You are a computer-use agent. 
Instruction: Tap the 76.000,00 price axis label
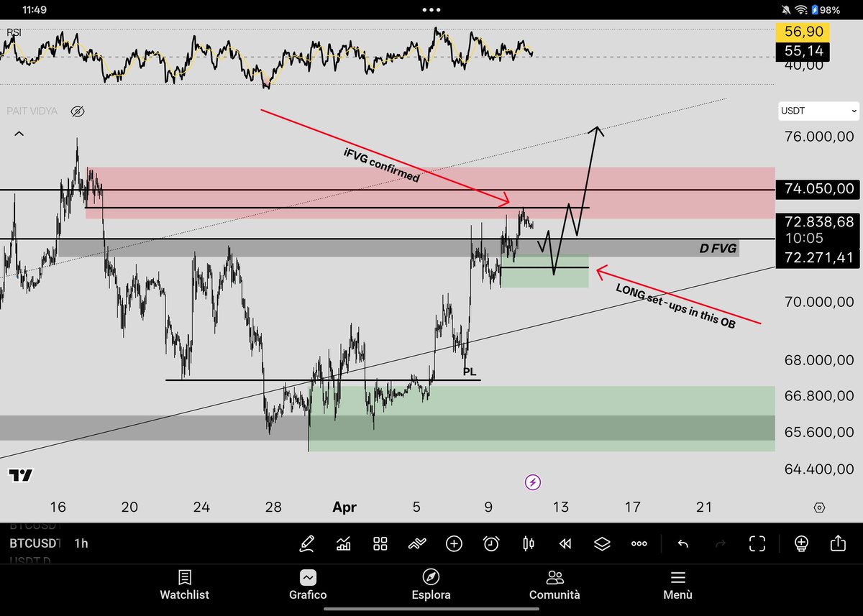coord(819,137)
